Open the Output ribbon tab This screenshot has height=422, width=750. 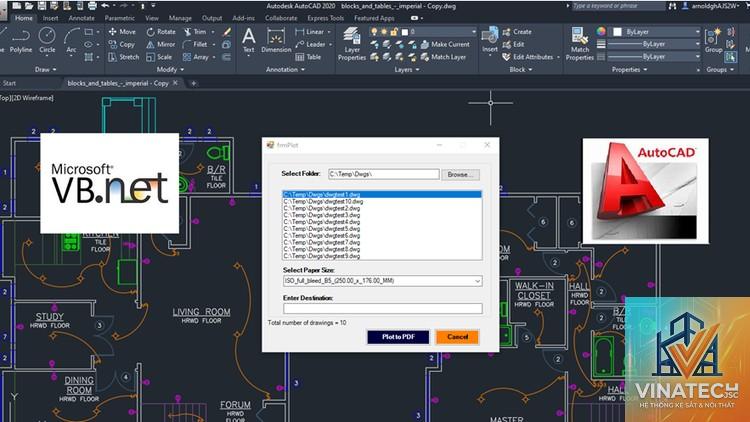(211, 18)
